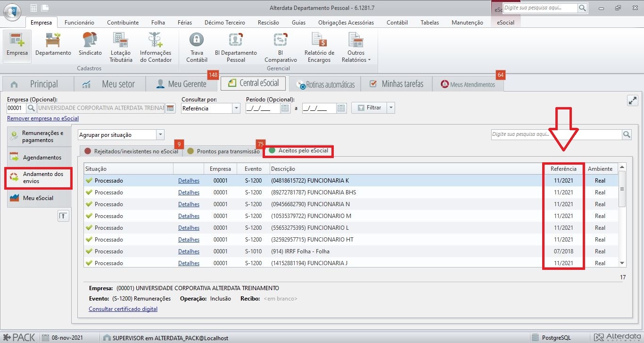Open calendar for period end date
The height and width of the screenshot is (343, 644).
[341, 108]
